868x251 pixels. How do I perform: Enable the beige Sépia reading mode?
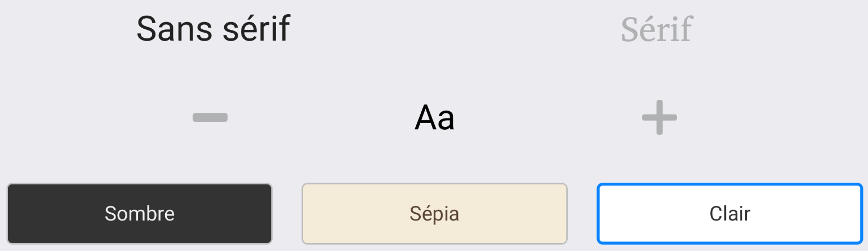[434, 214]
